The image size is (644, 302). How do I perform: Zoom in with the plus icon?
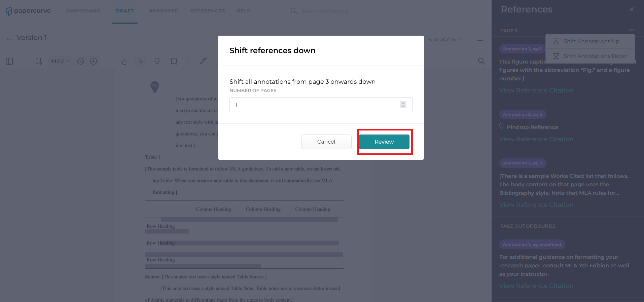click(94, 61)
